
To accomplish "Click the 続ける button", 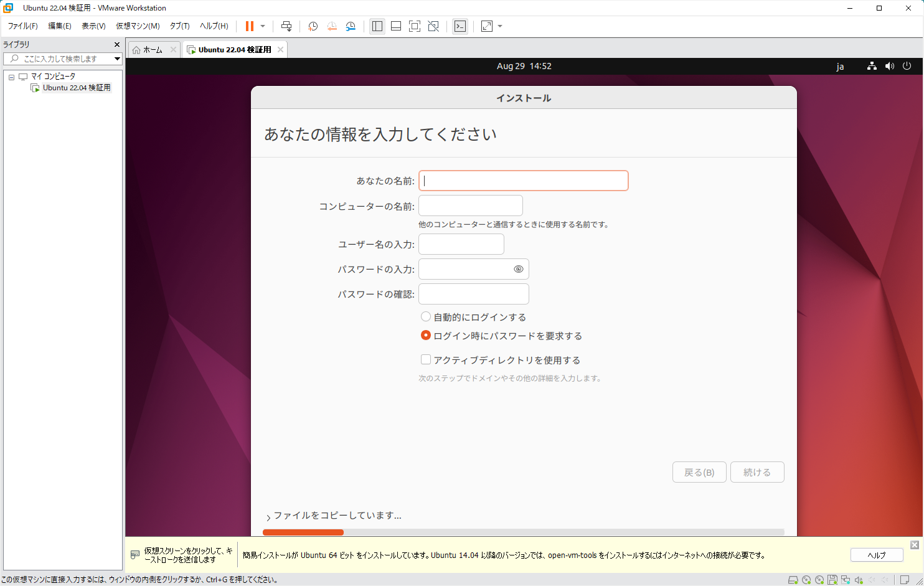I will pyautogui.click(x=757, y=472).
